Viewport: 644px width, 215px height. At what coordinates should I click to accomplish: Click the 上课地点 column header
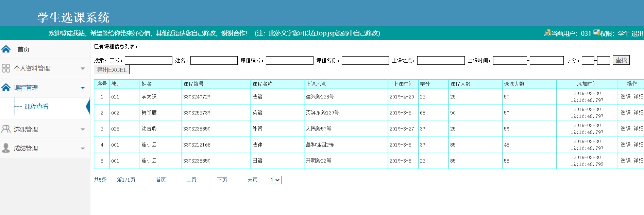[x=316, y=84]
